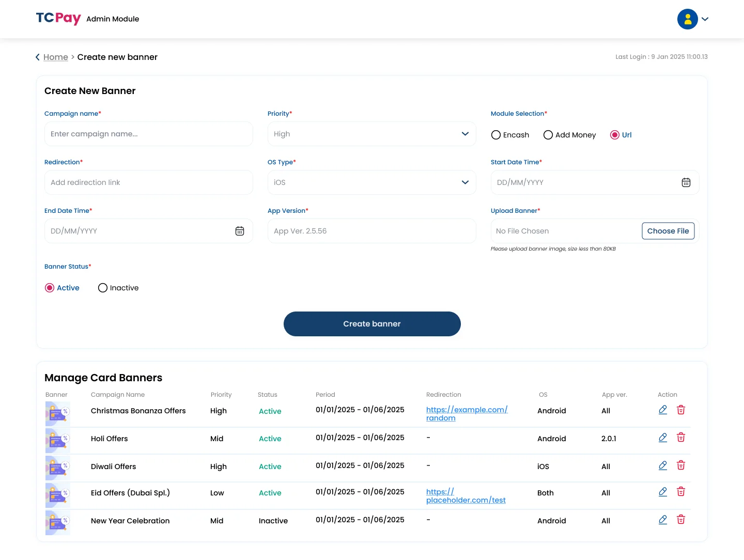744x560 pixels.
Task: Open the OS Type dropdown
Action: pos(372,182)
